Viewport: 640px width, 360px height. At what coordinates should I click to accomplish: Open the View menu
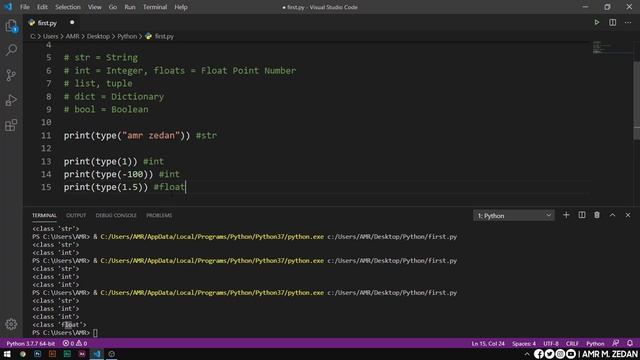tap(95, 7)
